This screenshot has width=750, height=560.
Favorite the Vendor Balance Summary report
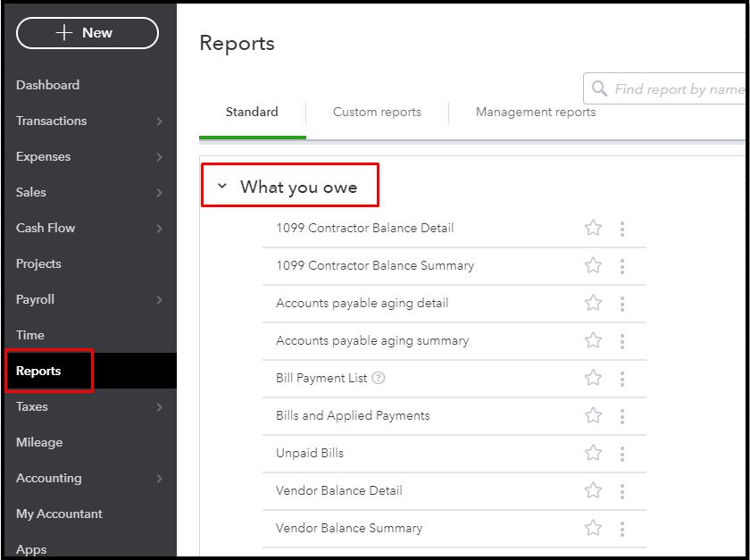pyautogui.click(x=593, y=529)
